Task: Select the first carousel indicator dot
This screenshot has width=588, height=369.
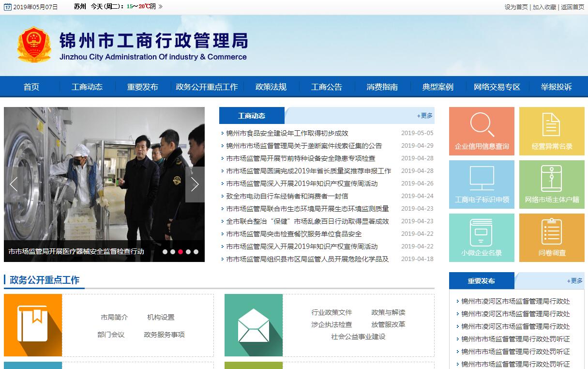Action: click(x=165, y=252)
